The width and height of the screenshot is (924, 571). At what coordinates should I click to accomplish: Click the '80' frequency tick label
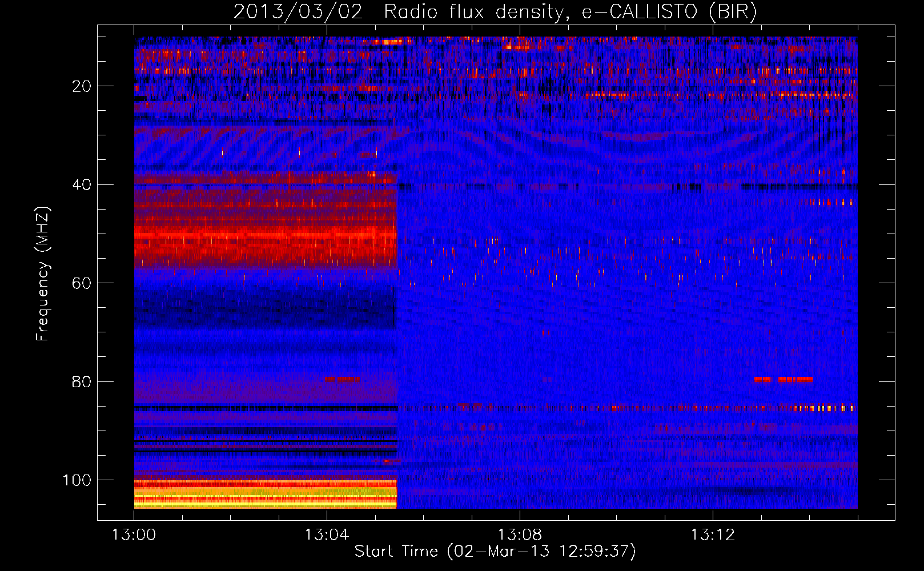click(x=82, y=382)
